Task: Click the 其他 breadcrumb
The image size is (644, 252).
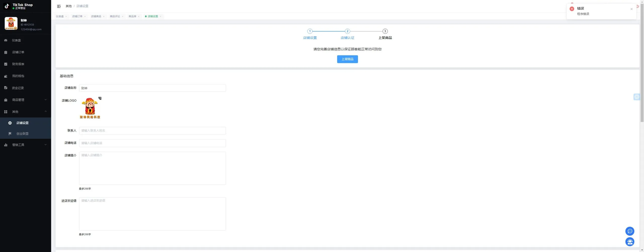Action: [x=68, y=6]
